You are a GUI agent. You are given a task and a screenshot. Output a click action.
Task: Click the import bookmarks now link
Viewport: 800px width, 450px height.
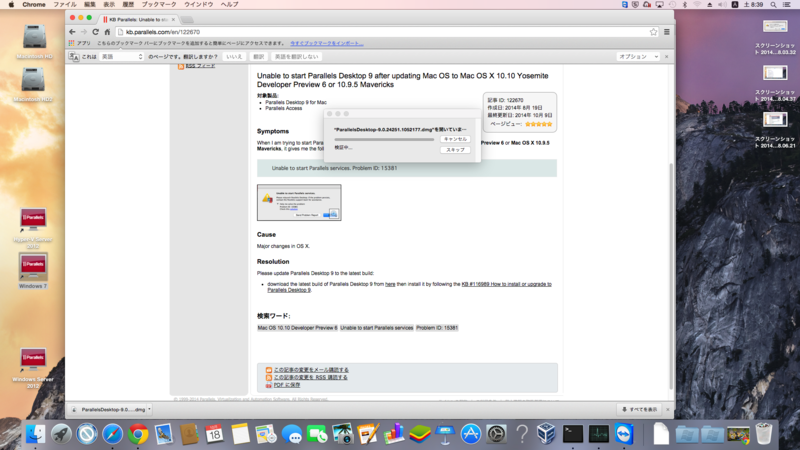pyautogui.click(x=327, y=43)
